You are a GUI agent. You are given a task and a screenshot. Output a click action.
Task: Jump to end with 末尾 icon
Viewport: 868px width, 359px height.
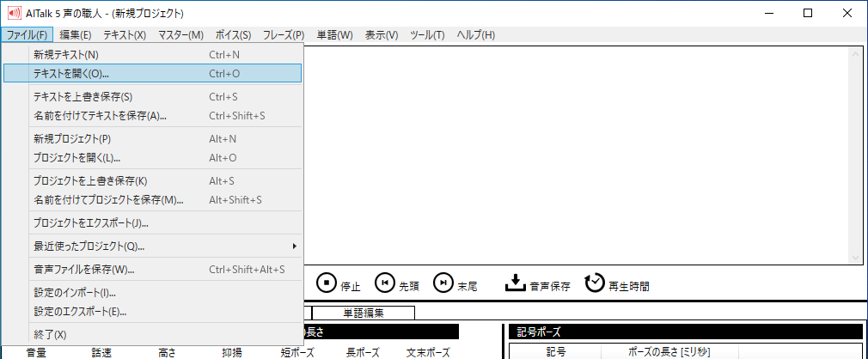443,283
